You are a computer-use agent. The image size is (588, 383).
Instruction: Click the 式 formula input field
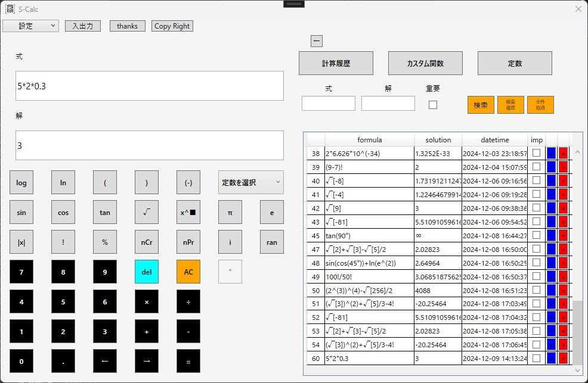tap(150, 86)
